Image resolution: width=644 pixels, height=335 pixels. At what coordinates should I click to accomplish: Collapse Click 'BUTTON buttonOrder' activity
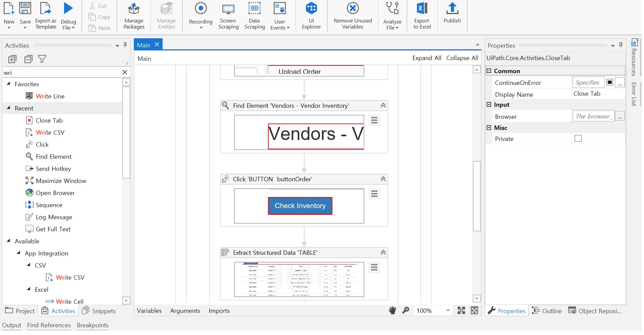click(x=383, y=179)
